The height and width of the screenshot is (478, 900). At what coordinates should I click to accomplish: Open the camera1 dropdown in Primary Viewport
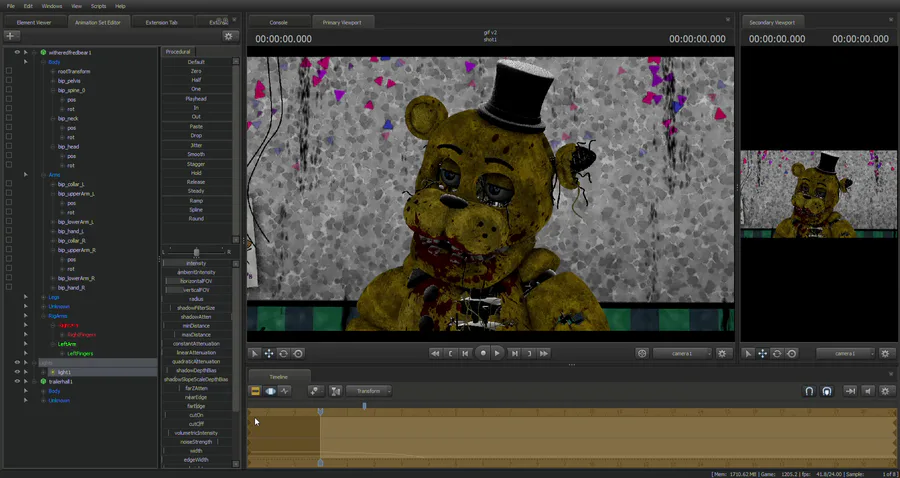point(682,353)
